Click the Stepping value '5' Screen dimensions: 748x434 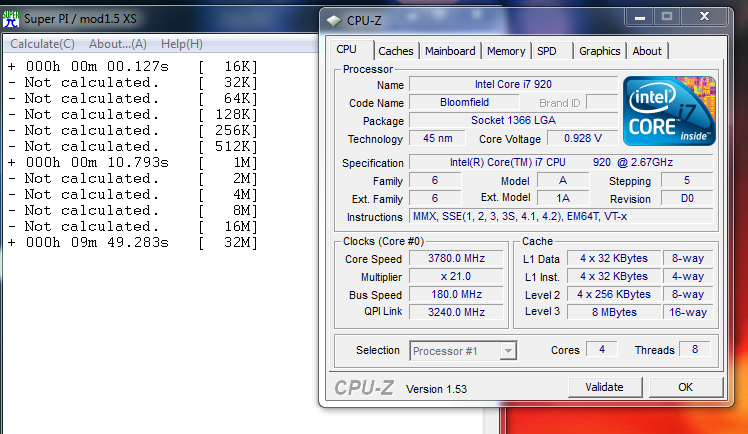click(x=687, y=180)
